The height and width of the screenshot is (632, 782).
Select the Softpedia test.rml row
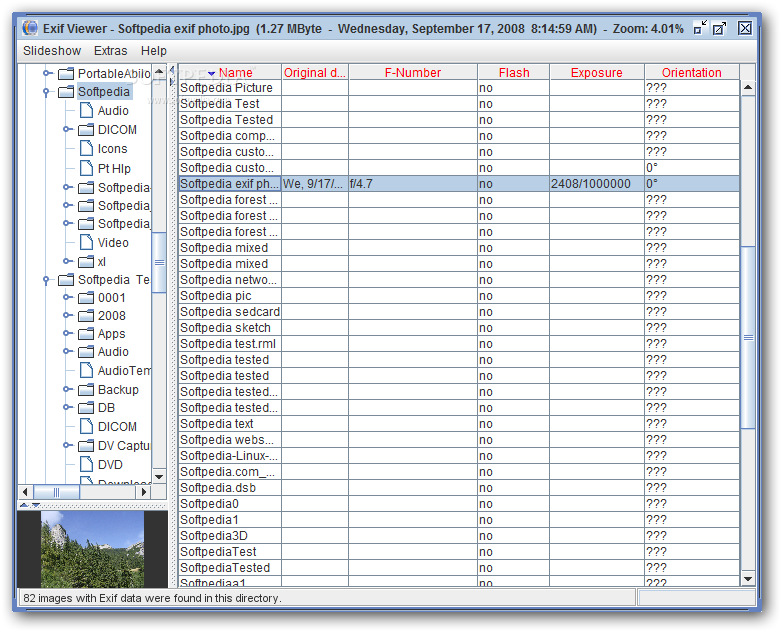459,344
